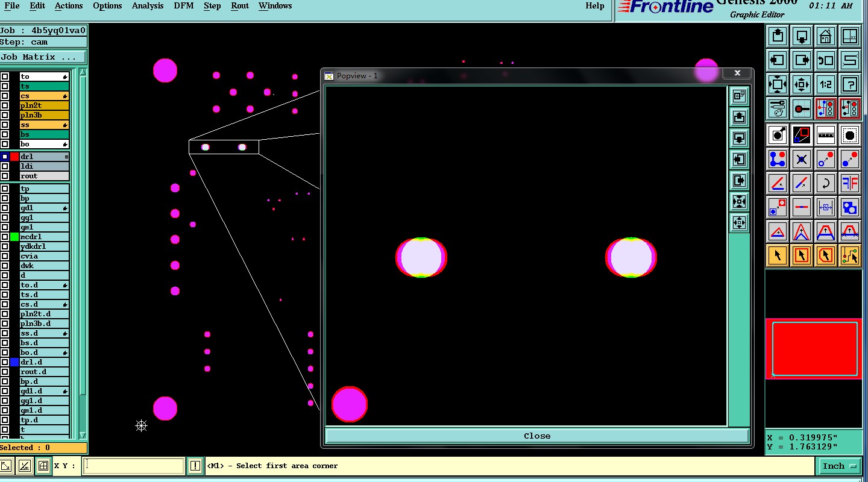
Task: Click the red color swatch of drl
Action: (x=14, y=157)
